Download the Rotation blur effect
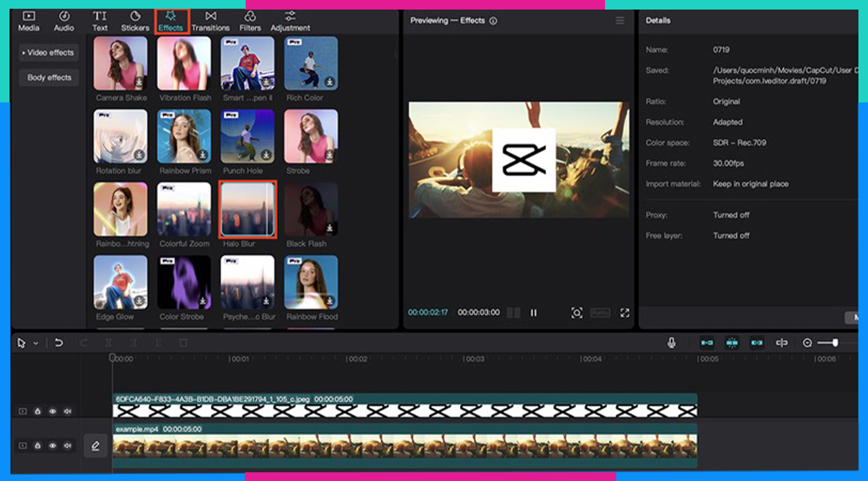 [139, 155]
